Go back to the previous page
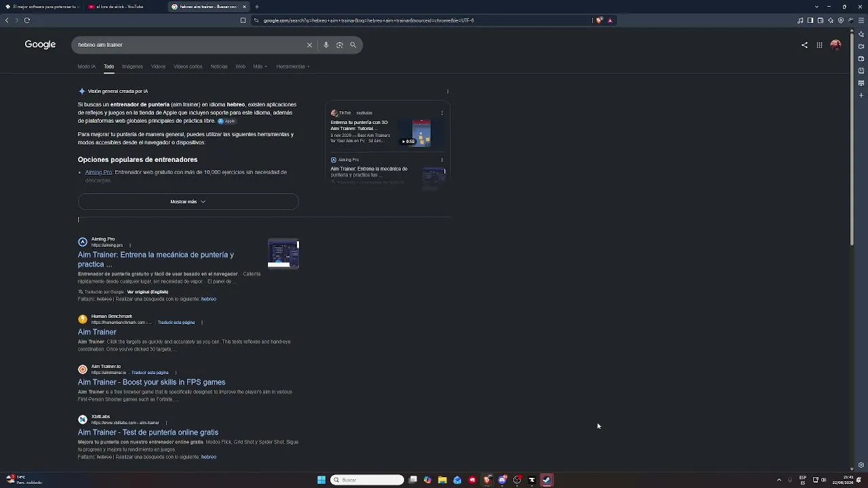This screenshot has height=488, width=868. [x=7, y=20]
